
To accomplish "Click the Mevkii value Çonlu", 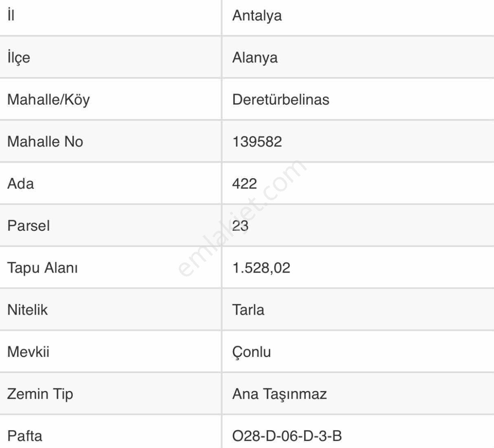I will [251, 352].
